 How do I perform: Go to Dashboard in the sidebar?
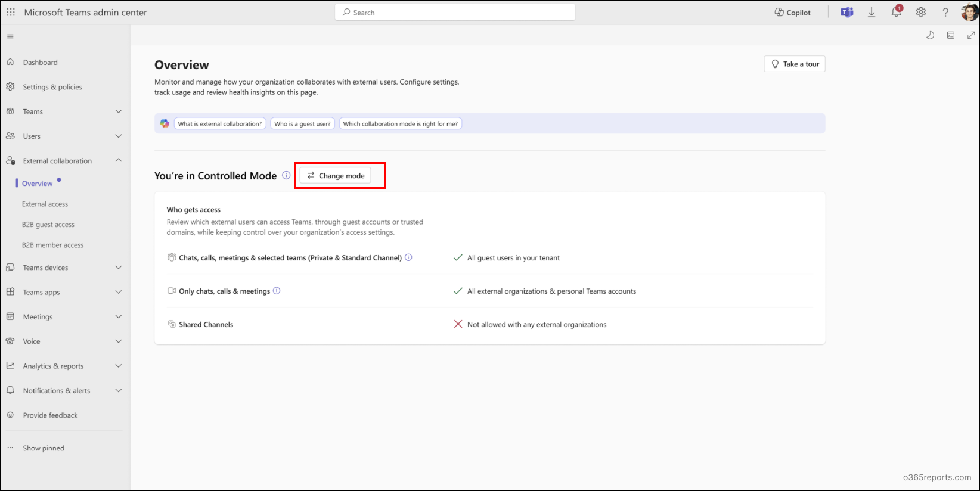pyautogui.click(x=40, y=63)
